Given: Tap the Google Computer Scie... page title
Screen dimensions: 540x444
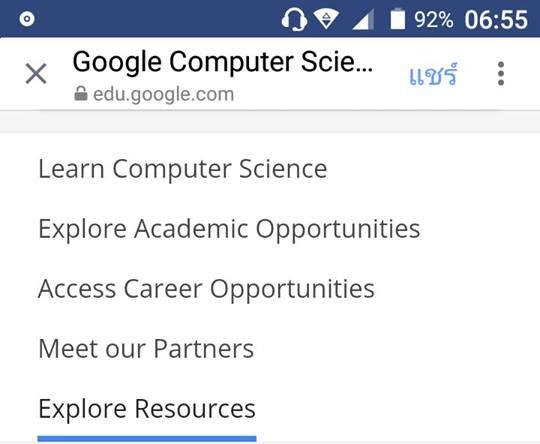Looking at the screenshot, I should tap(222, 62).
